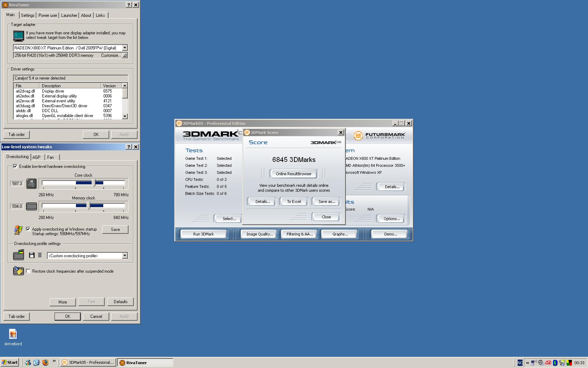Click the wireless network tray icon
Screen dimensions: 588x368
pos(534,363)
